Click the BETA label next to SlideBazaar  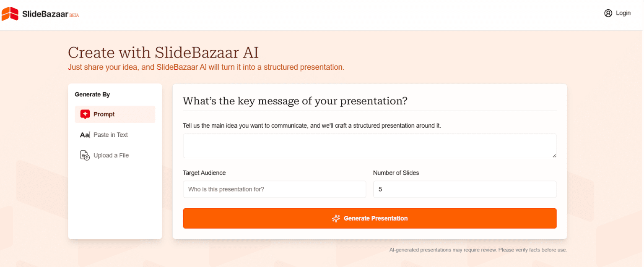(74, 15)
